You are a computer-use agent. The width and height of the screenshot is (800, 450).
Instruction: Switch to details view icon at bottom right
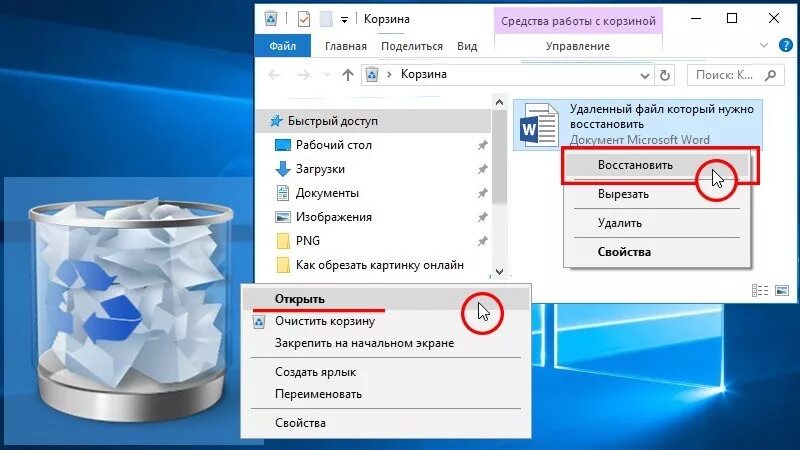click(760, 290)
